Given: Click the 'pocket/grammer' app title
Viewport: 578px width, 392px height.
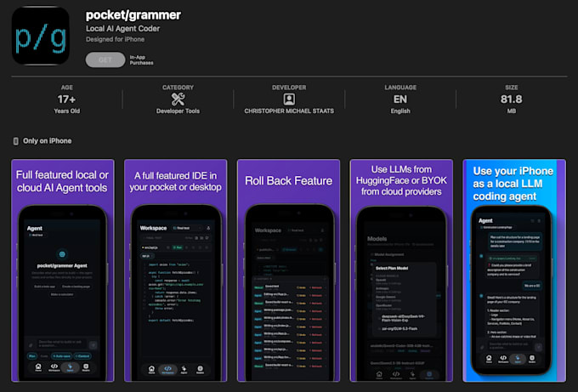Looking at the screenshot, I should (133, 15).
